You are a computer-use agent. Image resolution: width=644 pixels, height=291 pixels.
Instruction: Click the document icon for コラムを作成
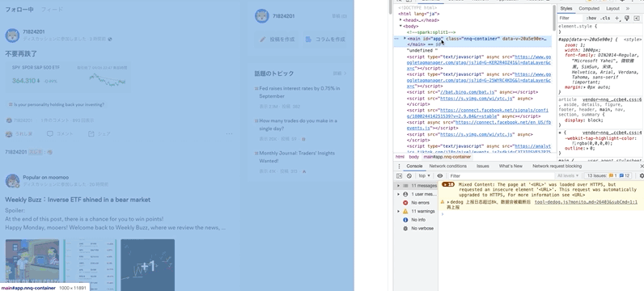click(x=308, y=40)
